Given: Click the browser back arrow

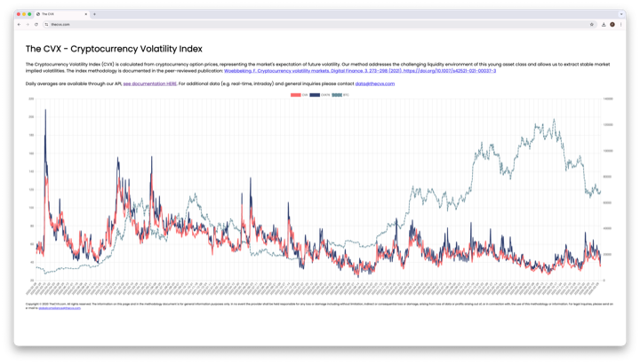Looking at the screenshot, I should [20, 25].
